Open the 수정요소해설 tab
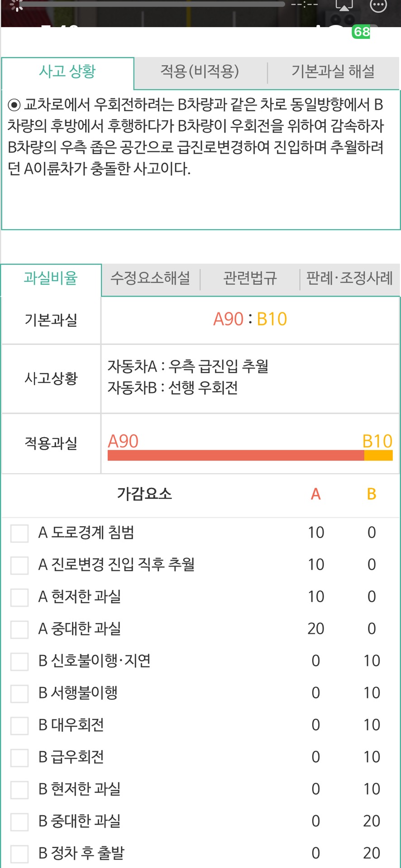Screen dimensions: 401x868 150,278
